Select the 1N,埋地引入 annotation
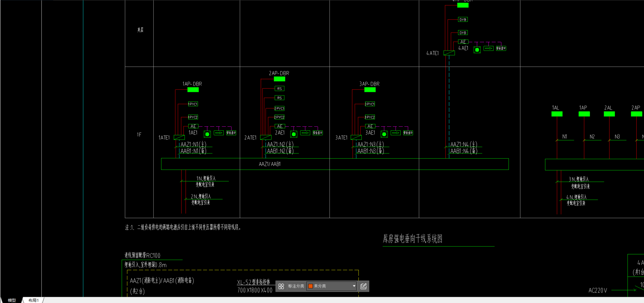Image resolution: width=644 pixels, height=303 pixels. (x=206, y=178)
